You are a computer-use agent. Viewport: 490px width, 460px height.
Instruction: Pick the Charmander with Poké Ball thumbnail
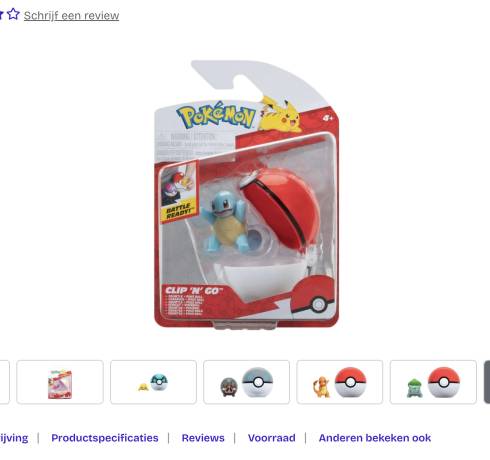[x=340, y=382]
